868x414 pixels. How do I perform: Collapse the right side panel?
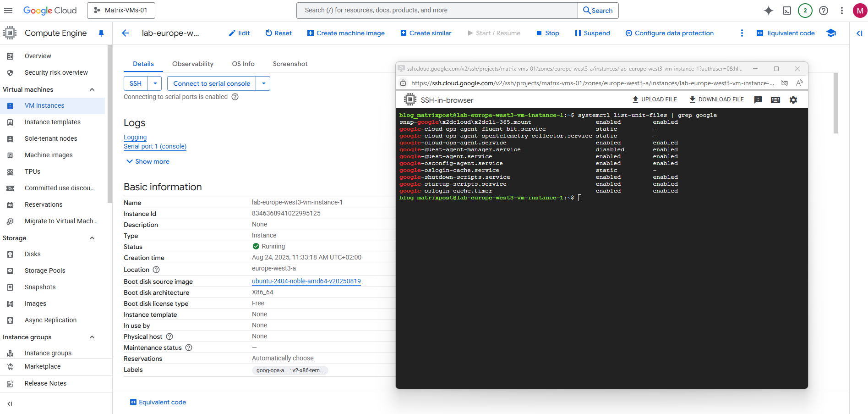859,33
